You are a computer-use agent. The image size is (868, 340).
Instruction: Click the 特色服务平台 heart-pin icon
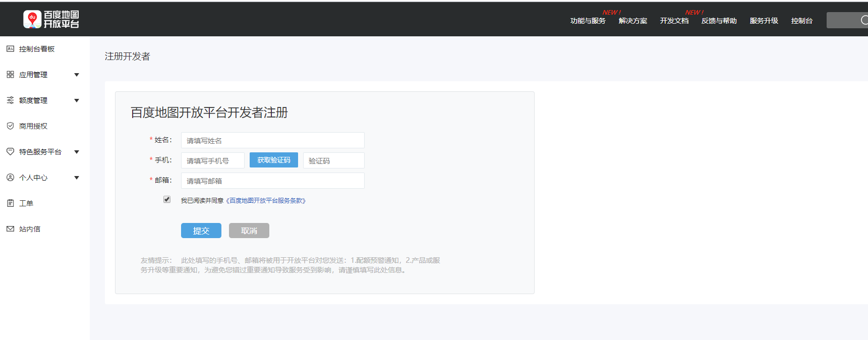[x=10, y=151]
